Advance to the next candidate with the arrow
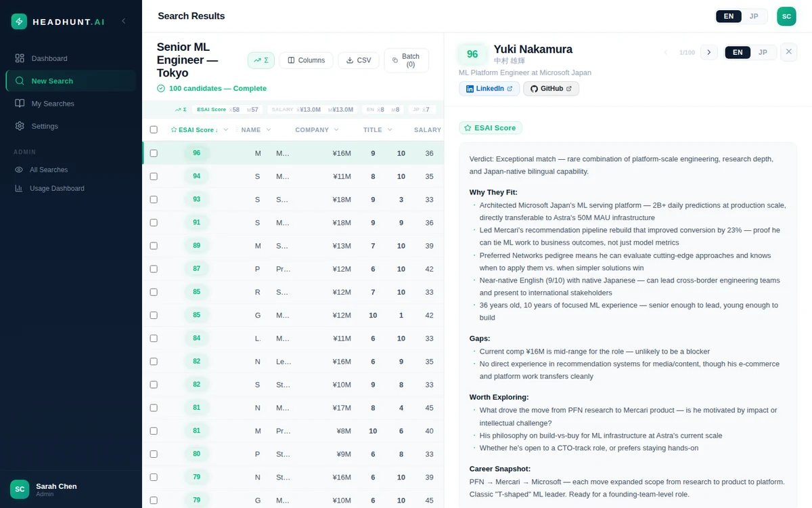 708,51
